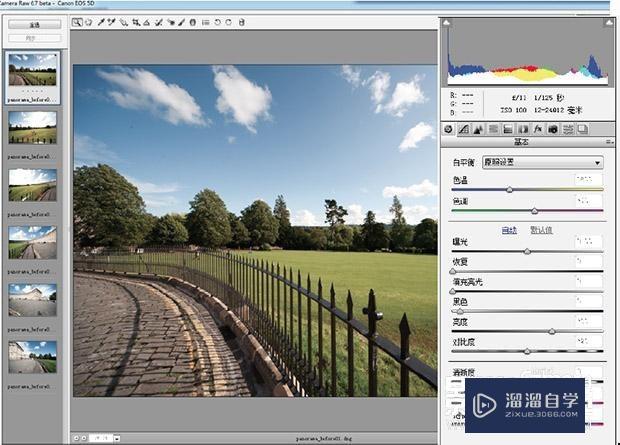
Task: Select the second thumbnail in the filmstrip
Action: [x=33, y=126]
